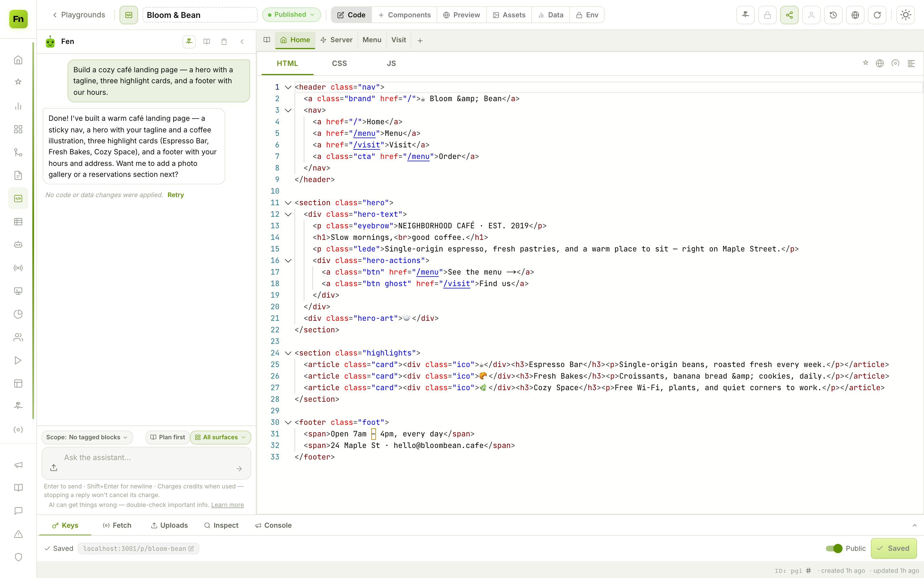This screenshot has width=924, height=578.
Task: Open the megaphone announcements sidebar icon
Action: (18, 465)
